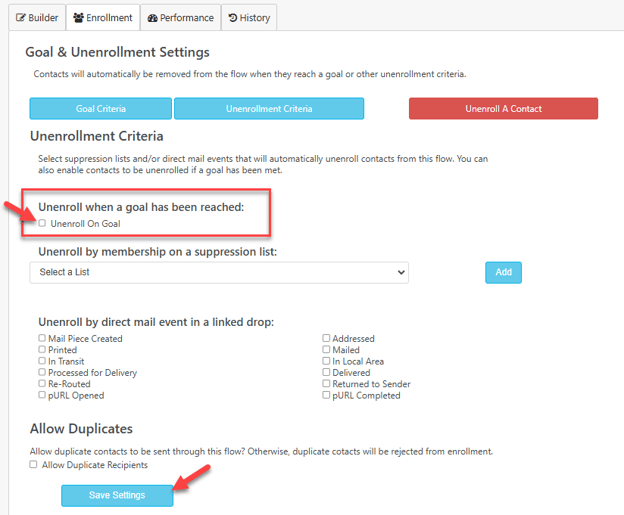The height and width of the screenshot is (515, 624).
Task: Click the red Unenroll A Contact button
Action: click(x=503, y=109)
